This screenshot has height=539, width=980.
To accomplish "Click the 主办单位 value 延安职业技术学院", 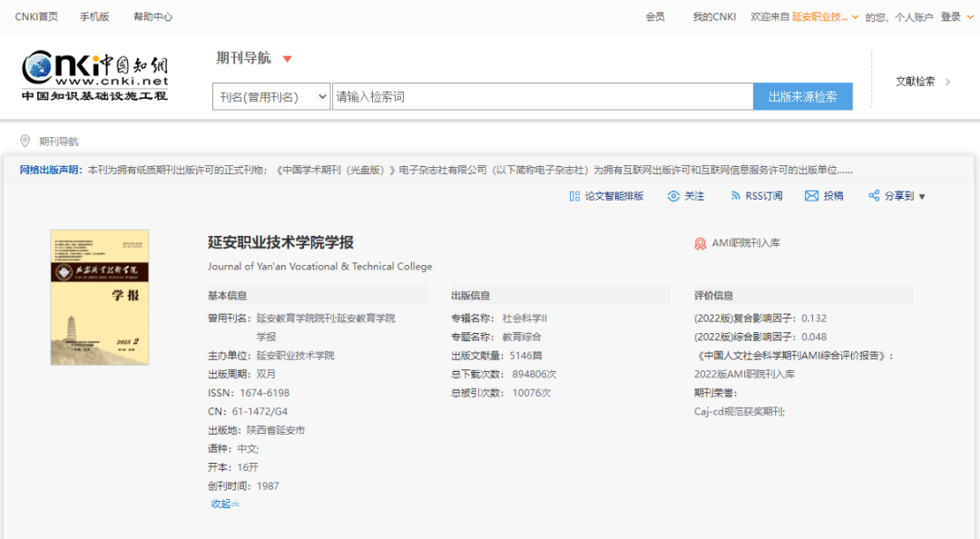I will pos(296,356).
